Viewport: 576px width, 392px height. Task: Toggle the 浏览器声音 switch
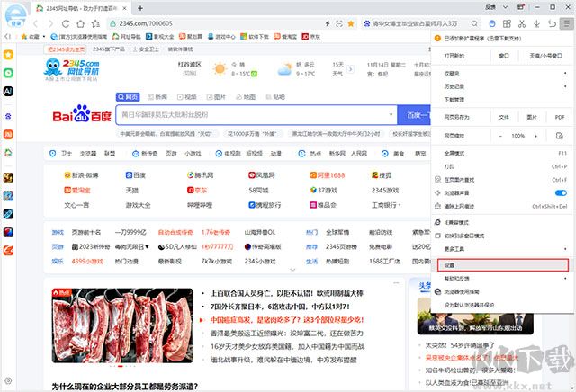click(x=561, y=192)
